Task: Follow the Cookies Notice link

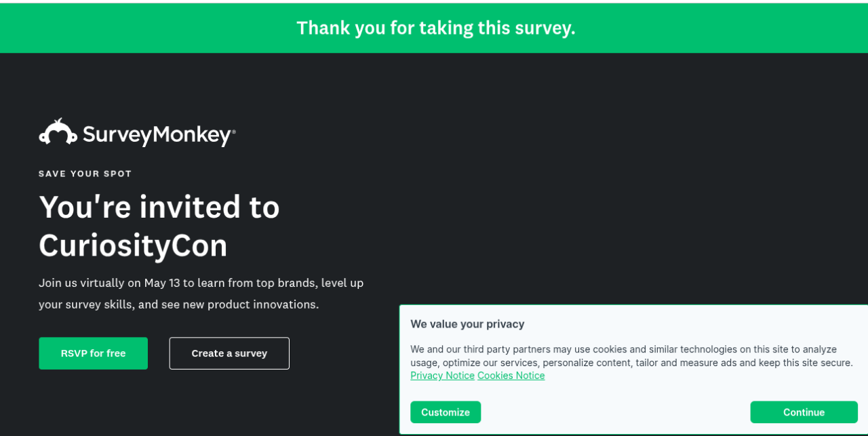Action: pos(511,376)
